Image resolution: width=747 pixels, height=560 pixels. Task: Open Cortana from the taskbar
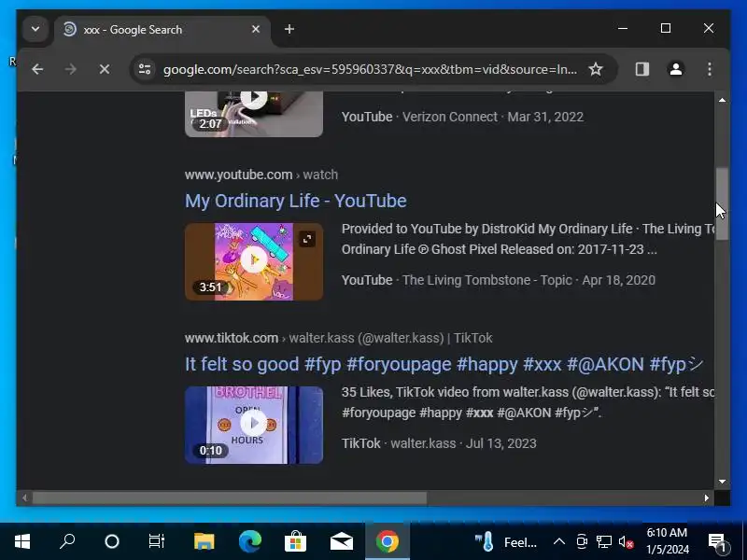112,541
